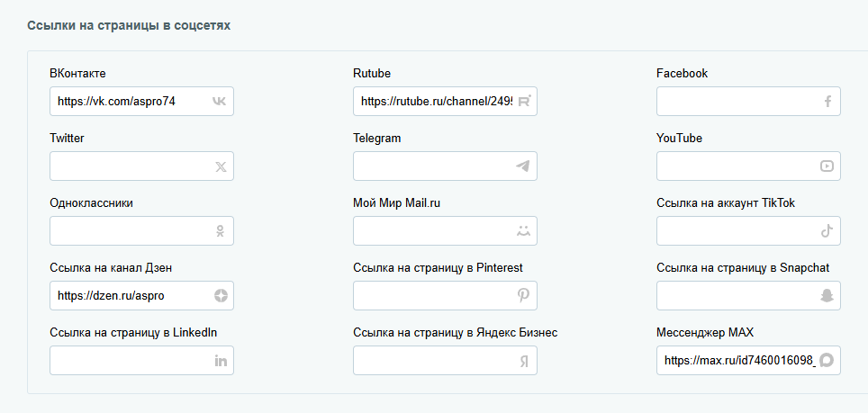Click the Ссылка на страницу в LinkedIn label
868x413 pixels.
click(x=133, y=333)
